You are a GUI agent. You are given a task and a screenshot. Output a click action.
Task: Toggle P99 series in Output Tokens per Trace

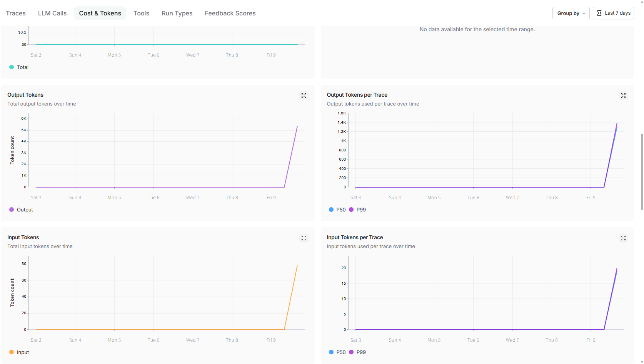[x=357, y=210]
